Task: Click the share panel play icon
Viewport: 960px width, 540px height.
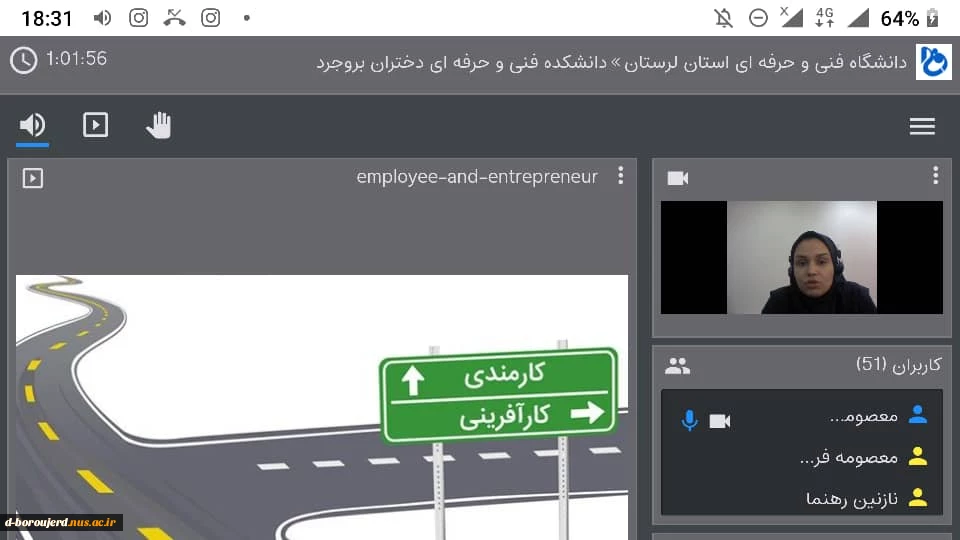Action: (x=33, y=178)
